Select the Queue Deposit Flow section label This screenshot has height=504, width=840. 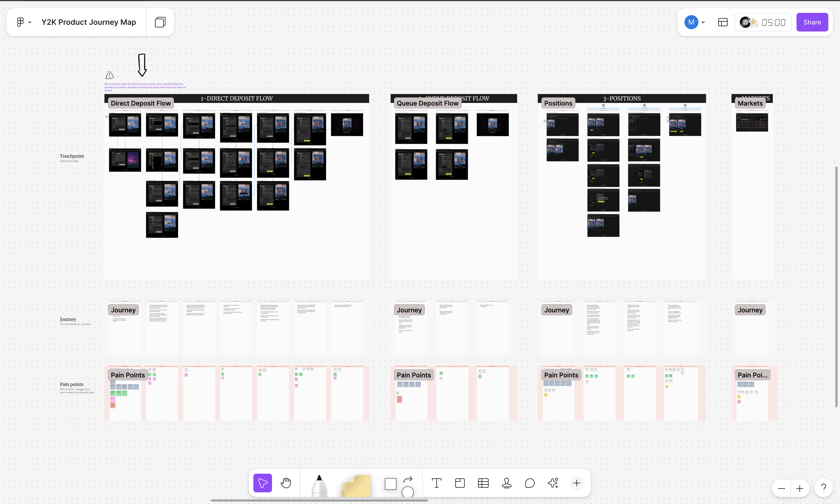coord(428,103)
